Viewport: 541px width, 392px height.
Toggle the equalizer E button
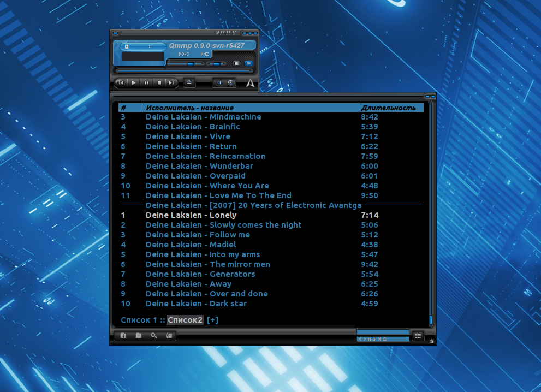click(x=236, y=64)
